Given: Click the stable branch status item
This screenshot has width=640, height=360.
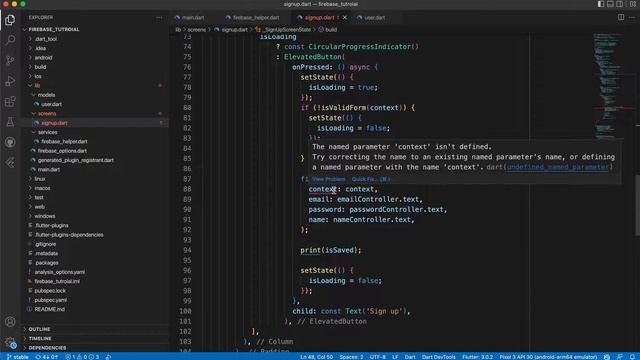Looking at the screenshot, I should [x=18, y=357].
